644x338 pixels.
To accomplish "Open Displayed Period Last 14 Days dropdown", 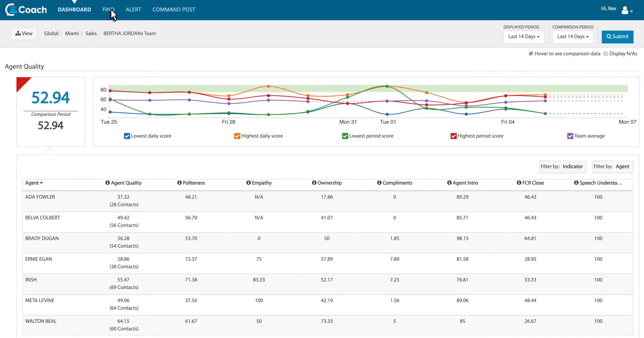I will [524, 37].
